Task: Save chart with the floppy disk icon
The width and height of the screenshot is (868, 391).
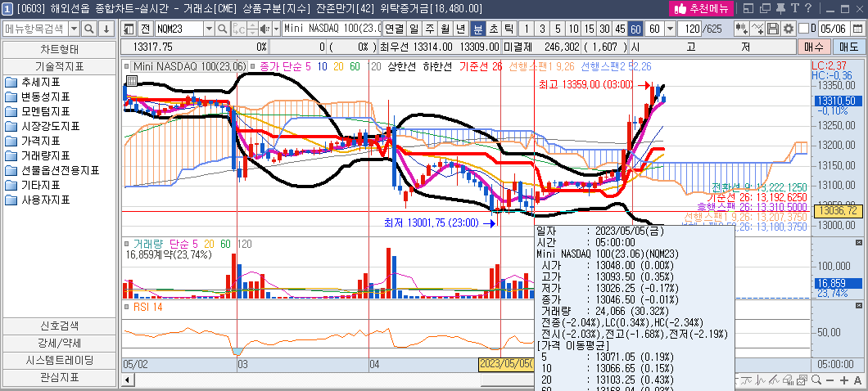Action: (x=773, y=29)
